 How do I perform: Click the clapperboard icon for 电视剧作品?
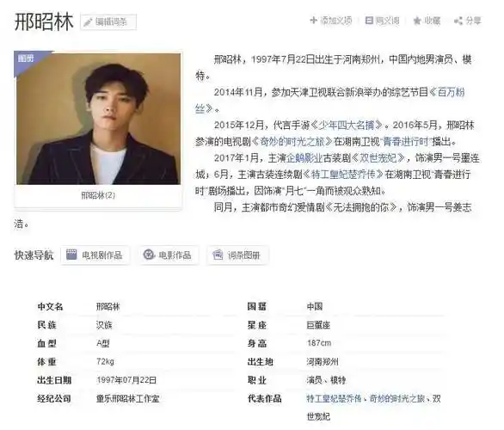click(71, 255)
